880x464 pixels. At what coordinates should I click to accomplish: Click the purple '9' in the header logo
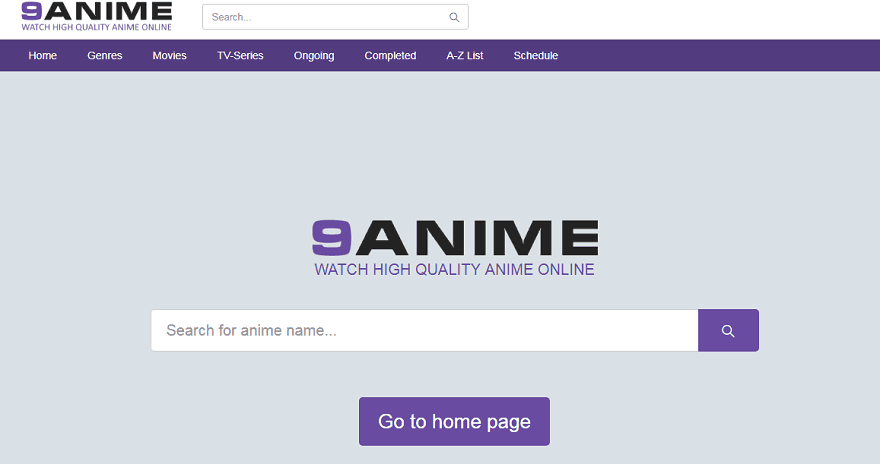point(30,11)
